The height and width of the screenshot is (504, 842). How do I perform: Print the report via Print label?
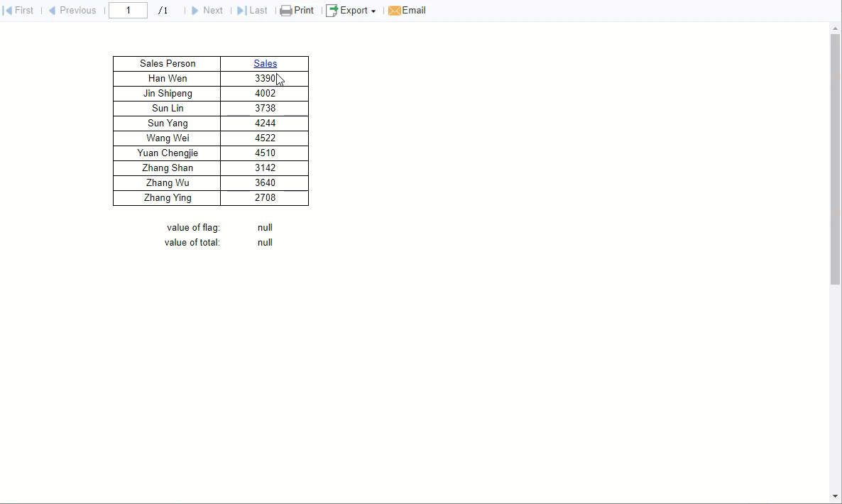(x=304, y=11)
